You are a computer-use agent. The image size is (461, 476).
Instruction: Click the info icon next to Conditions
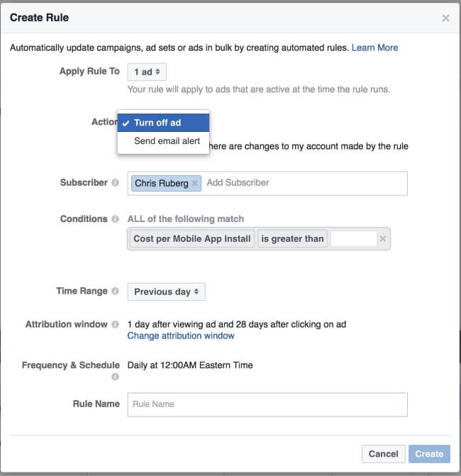point(115,219)
